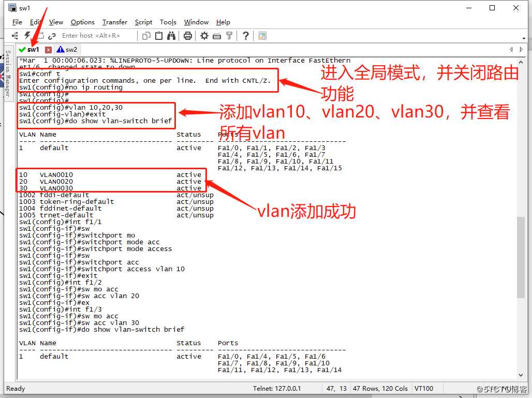Click the 'vlan 10,20,30' command line
The height and width of the screenshot is (398, 532).
click(x=71, y=108)
